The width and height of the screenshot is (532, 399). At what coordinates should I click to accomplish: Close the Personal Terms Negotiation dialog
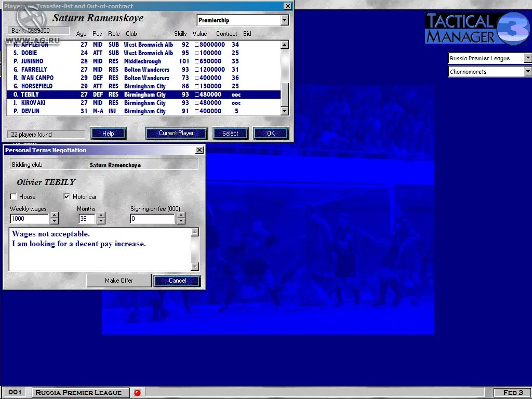pyautogui.click(x=200, y=150)
